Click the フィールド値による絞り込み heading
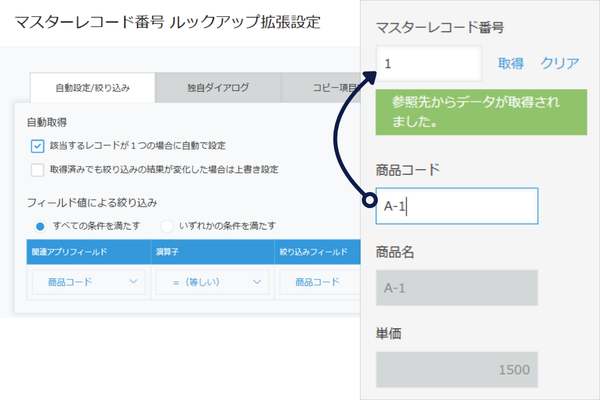Screen dimensions: 600x400 92,202
